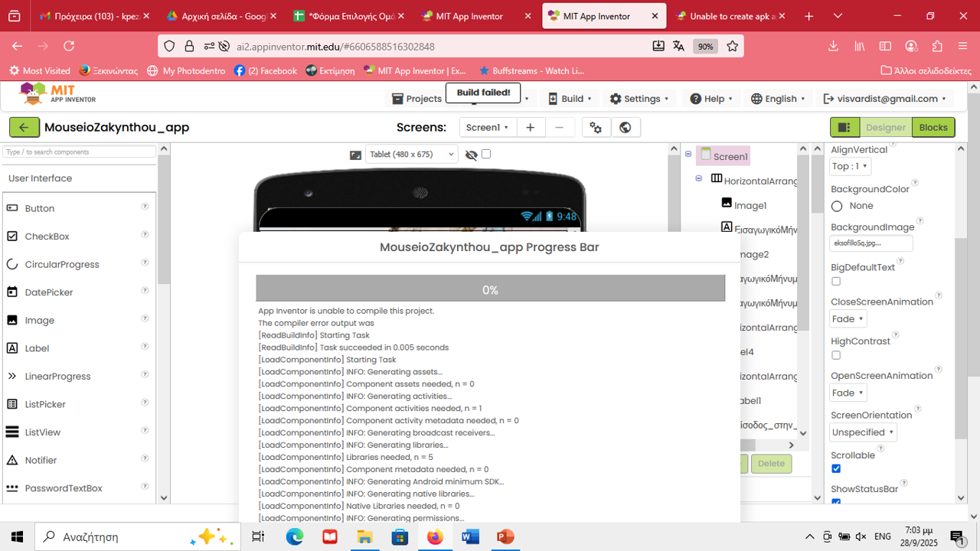Open the language selector English dropdown
The width and height of the screenshot is (980, 551).
778,99
